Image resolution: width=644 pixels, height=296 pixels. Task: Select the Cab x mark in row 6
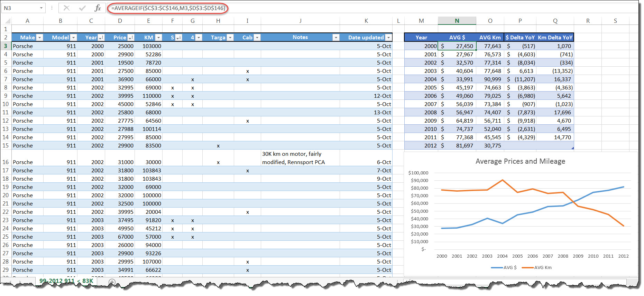coord(247,71)
